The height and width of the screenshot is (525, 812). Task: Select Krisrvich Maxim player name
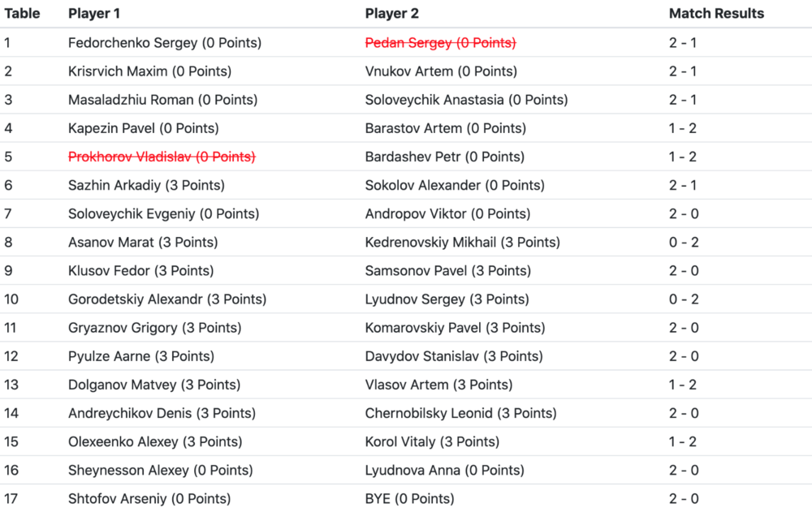tap(149, 71)
